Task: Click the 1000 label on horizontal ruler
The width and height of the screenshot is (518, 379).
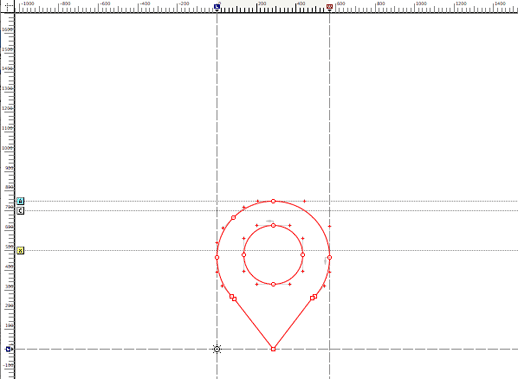Action: pos(421,3)
